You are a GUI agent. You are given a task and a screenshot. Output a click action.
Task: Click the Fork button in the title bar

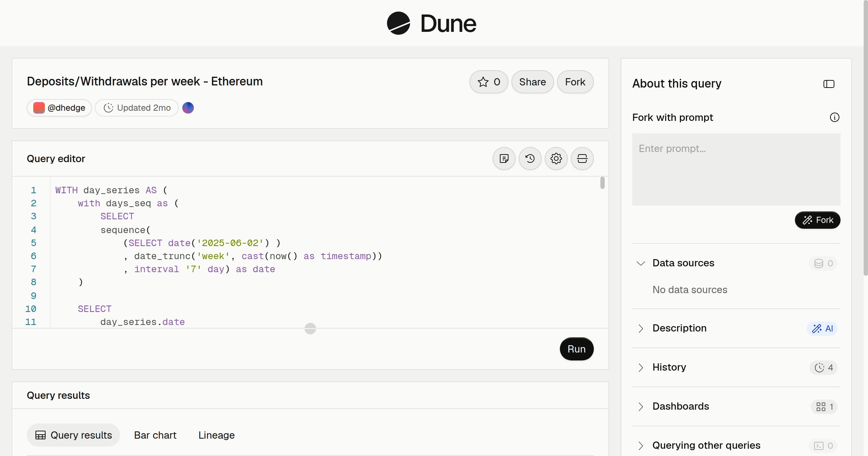click(x=575, y=82)
